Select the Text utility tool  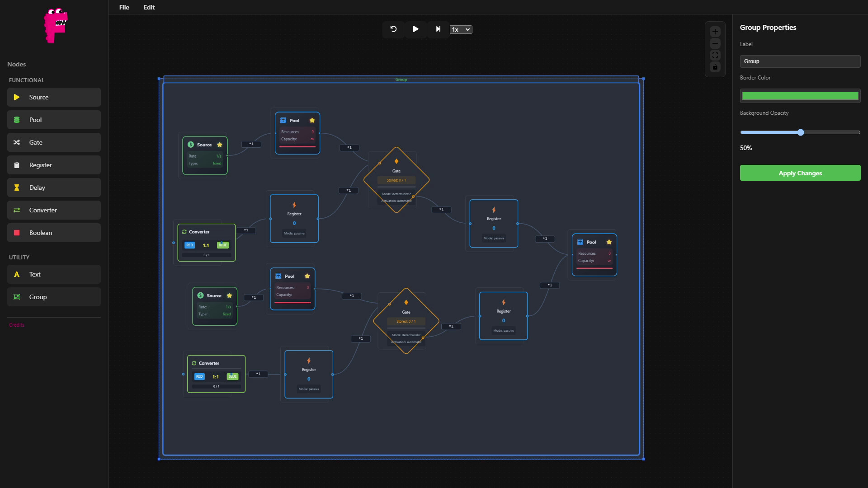54,274
